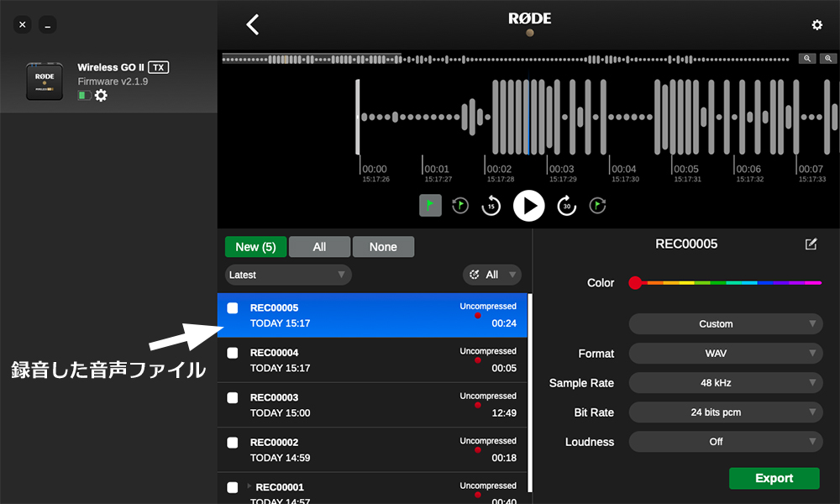The height and width of the screenshot is (504, 840).
Task: Open the Loudness Off dropdown
Action: 726,442
